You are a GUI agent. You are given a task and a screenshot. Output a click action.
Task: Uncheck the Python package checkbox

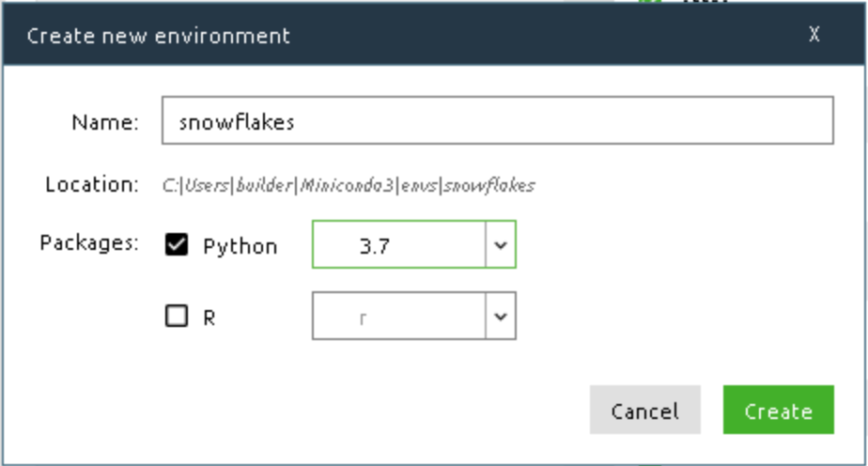click(x=177, y=245)
